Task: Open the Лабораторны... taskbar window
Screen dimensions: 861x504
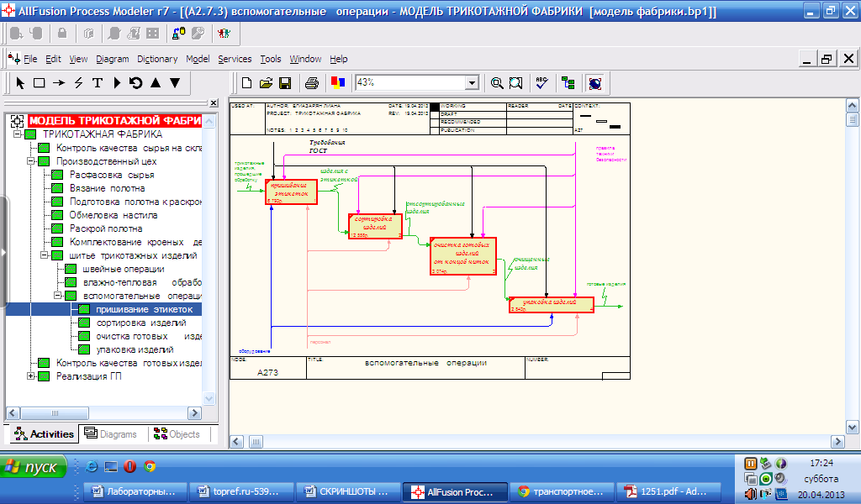Action: pyautogui.click(x=135, y=491)
